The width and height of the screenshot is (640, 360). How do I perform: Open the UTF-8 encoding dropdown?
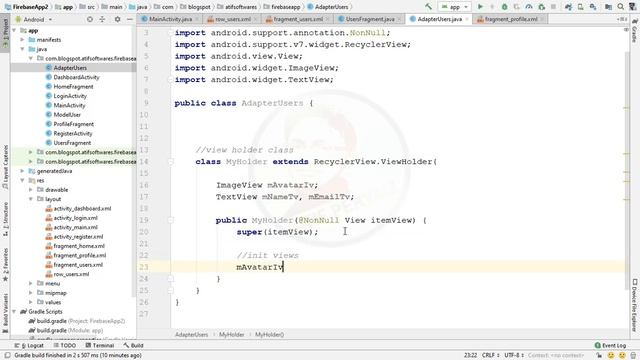pyautogui.click(x=513, y=356)
